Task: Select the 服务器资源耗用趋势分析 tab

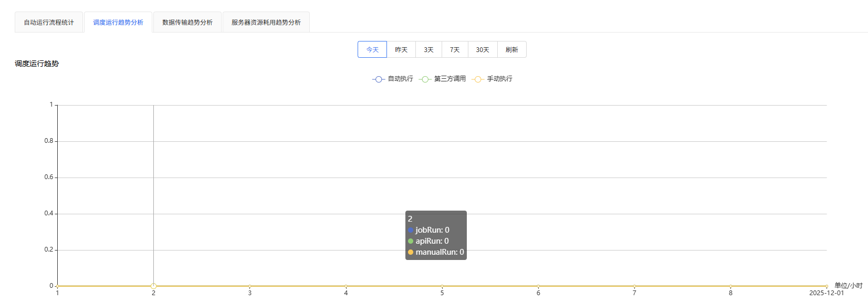Action: [x=266, y=23]
